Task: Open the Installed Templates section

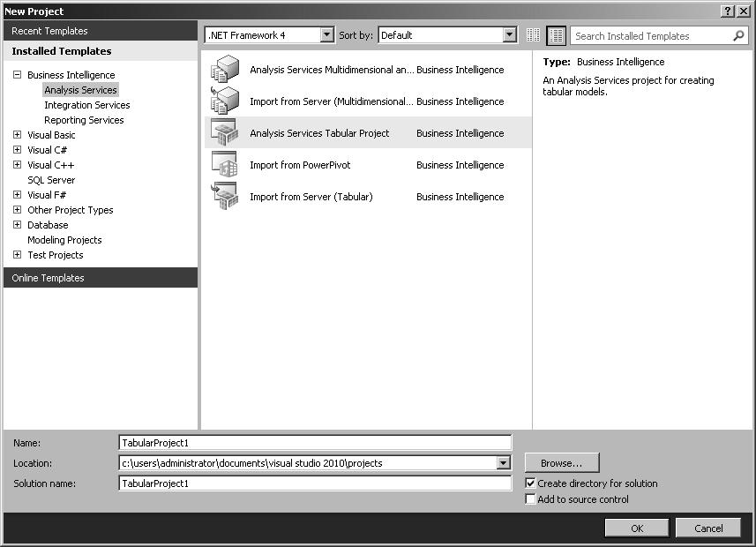Action: point(101,50)
